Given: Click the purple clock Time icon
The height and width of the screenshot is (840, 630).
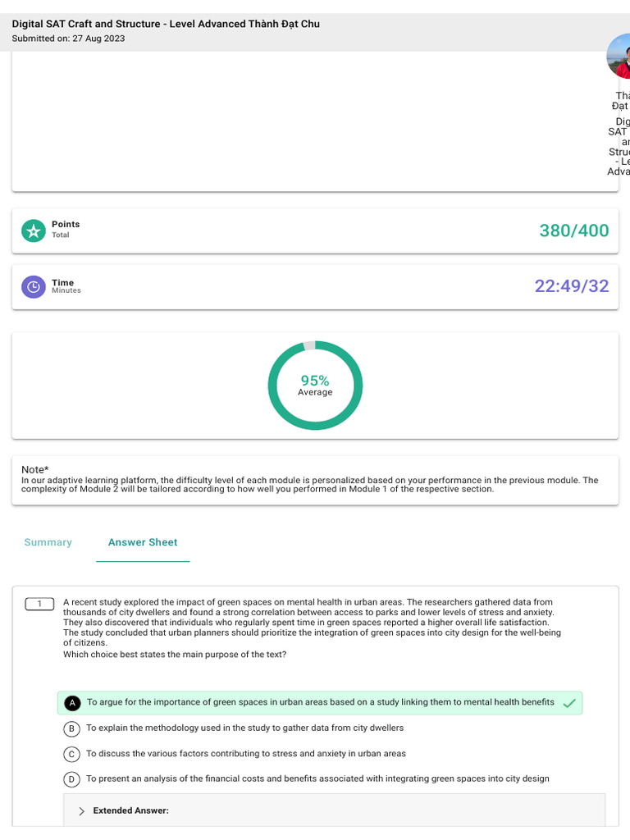Looking at the screenshot, I should click(33, 287).
